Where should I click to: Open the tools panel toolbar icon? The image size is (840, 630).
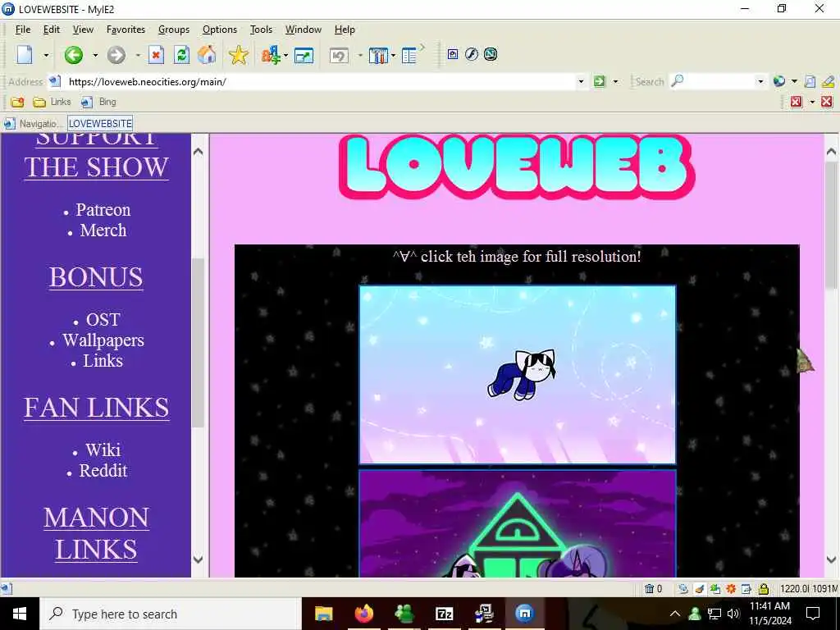[x=378, y=55]
